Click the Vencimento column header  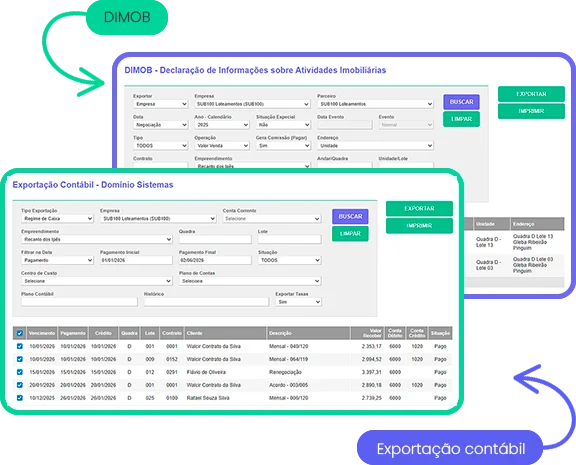coord(42,333)
